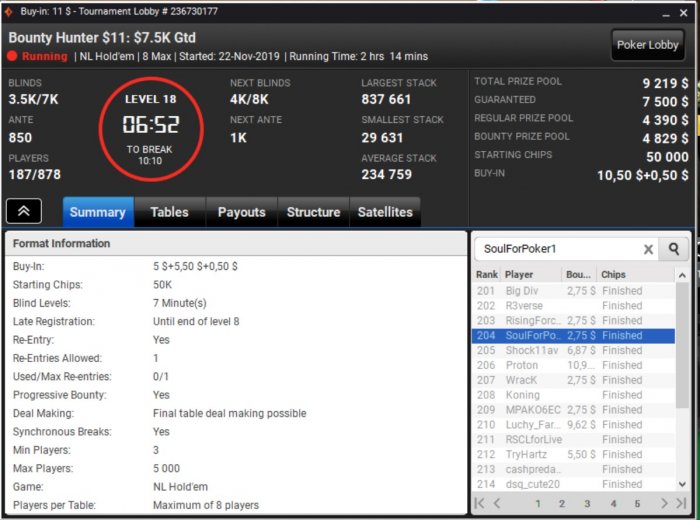Image resolution: width=700 pixels, height=520 pixels.
Task: Open the Satellites tab
Action: click(x=385, y=212)
